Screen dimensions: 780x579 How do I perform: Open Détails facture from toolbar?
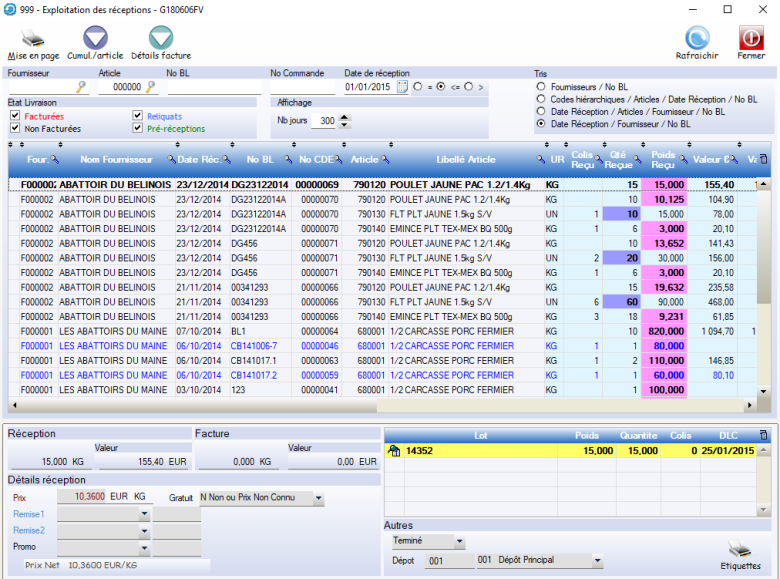pos(160,39)
